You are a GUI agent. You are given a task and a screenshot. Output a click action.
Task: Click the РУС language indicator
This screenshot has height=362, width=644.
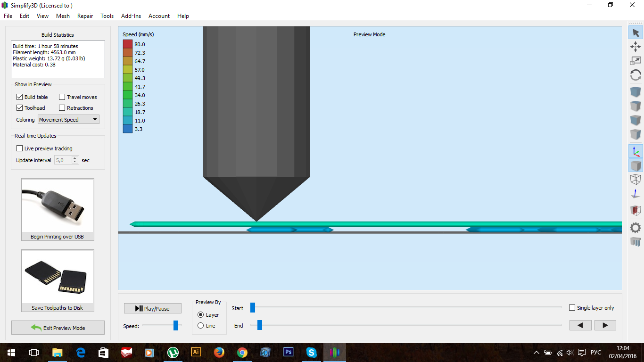(596, 353)
